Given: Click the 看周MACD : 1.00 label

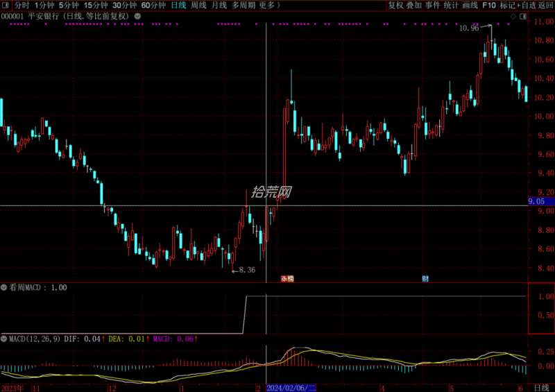Looking at the screenshot, I should coord(38,287).
